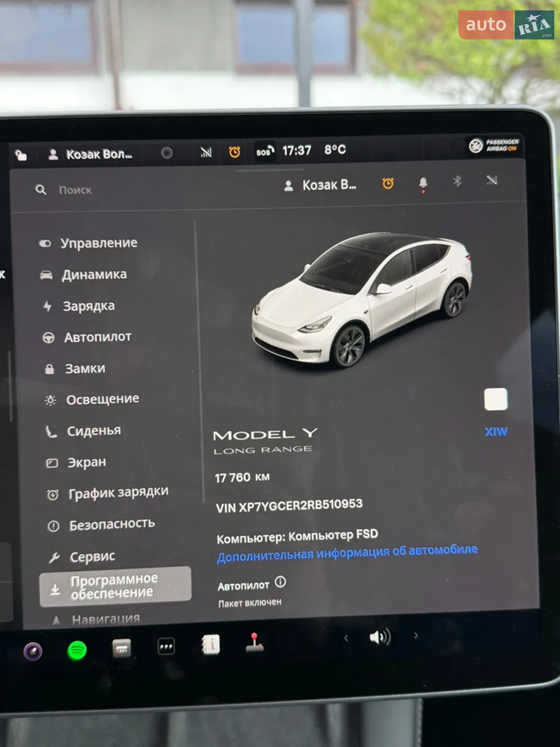Open the График зарядки schedule section
Viewport: 560px width, 747px height.
(107, 493)
